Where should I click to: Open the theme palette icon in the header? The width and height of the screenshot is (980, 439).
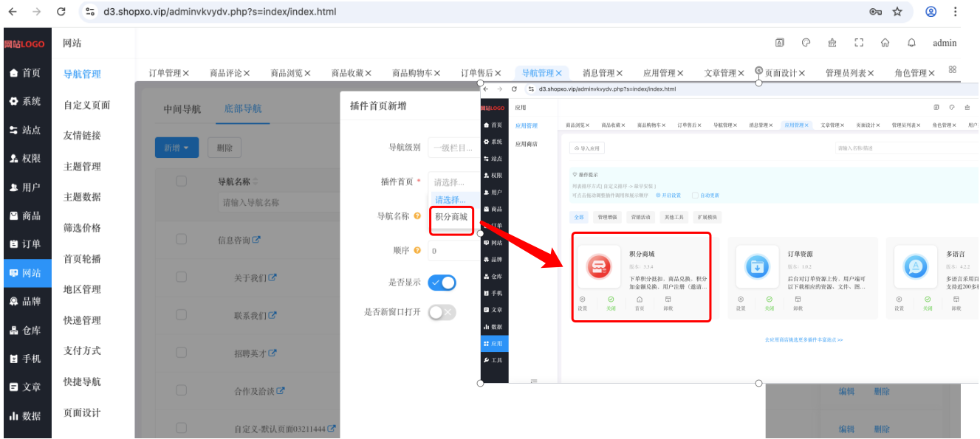[x=806, y=43]
